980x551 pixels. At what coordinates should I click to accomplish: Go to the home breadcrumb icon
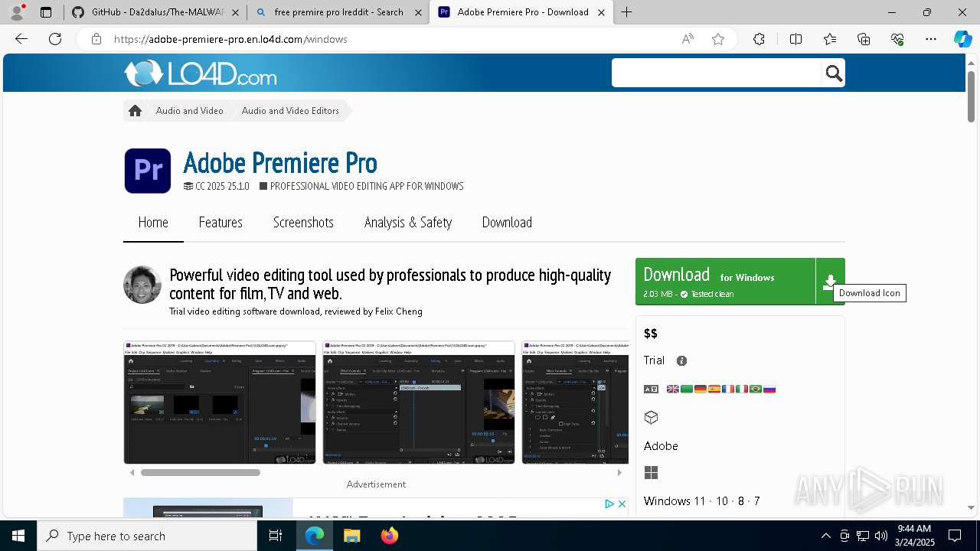(x=136, y=111)
